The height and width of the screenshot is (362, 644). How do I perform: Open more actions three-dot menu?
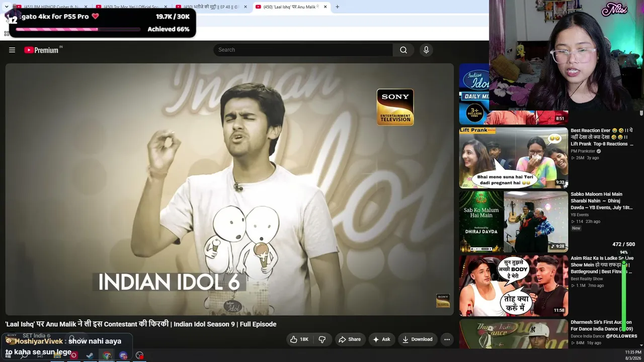[447, 339]
